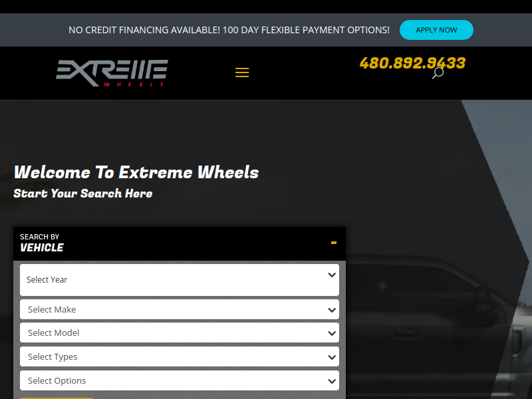Call the 480.892.9433 phone number
Screen dimensions: 532x399
(x=412, y=63)
